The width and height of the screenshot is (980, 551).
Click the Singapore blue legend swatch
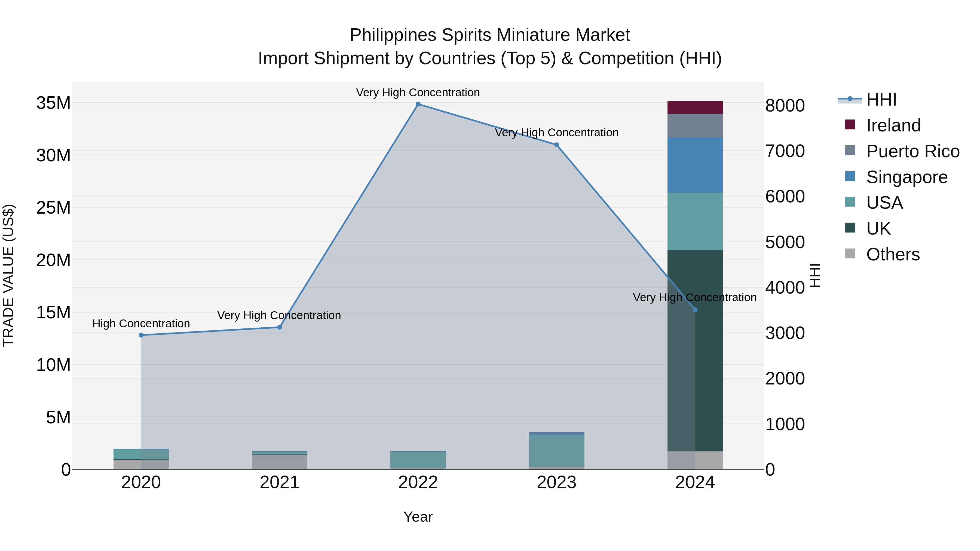pyautogui.click(x=850, y=176)
